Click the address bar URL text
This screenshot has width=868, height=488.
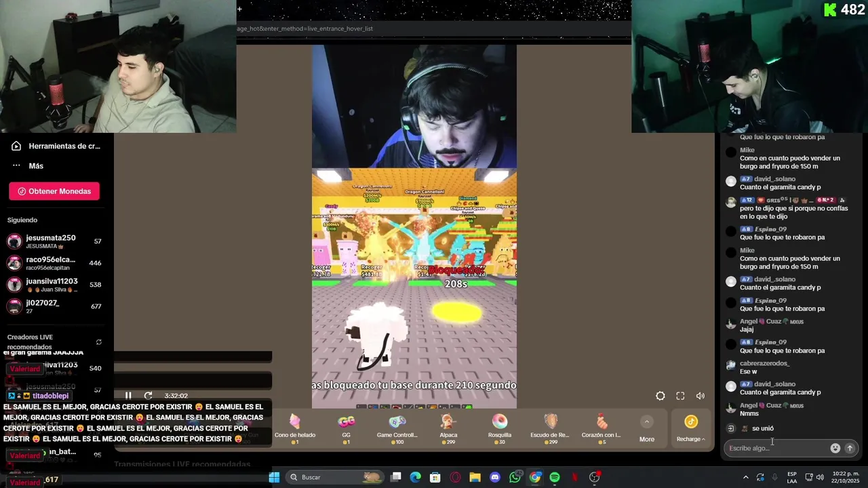tap(305, 28)
